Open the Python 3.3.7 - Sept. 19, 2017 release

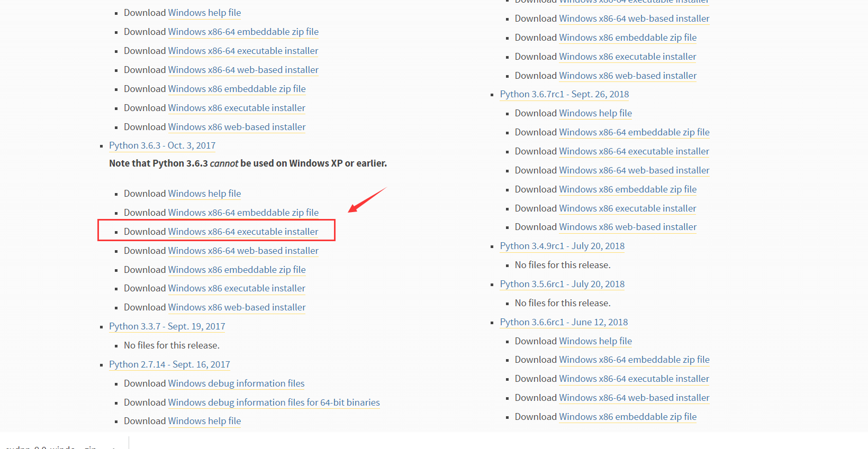click(x=167, y=326)
